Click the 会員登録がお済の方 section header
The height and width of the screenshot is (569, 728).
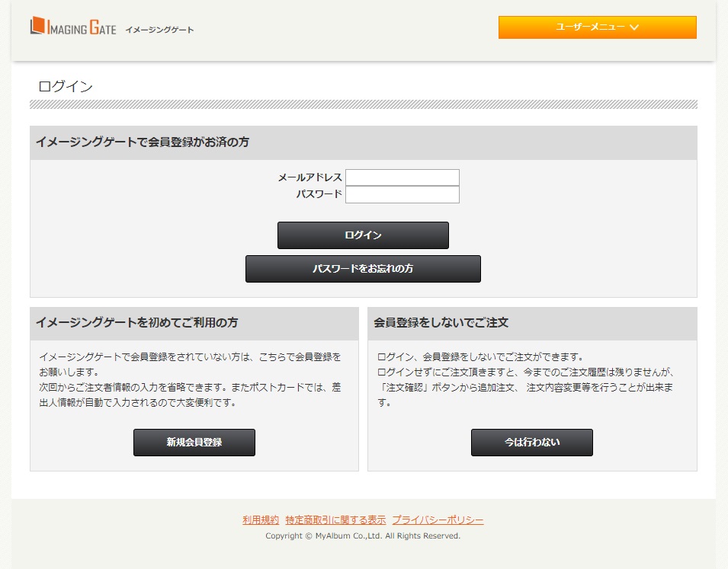pyautogui.click(x=143, y=142)
